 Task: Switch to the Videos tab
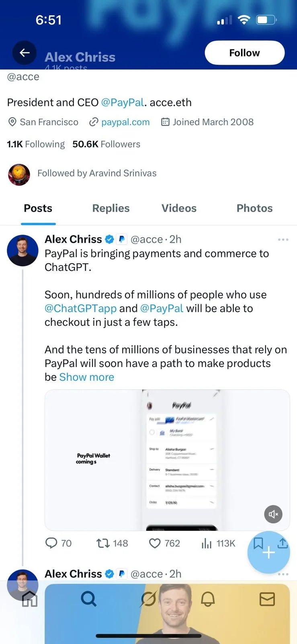click(x=179, y=208)
